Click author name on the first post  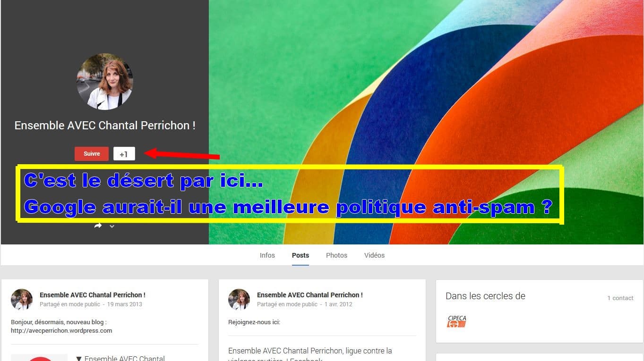point(93,295)
